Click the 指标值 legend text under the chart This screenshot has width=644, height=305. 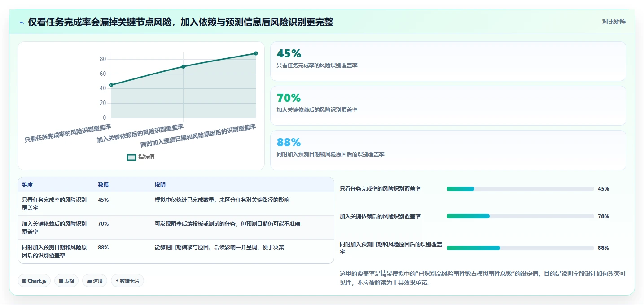(146, 157)
